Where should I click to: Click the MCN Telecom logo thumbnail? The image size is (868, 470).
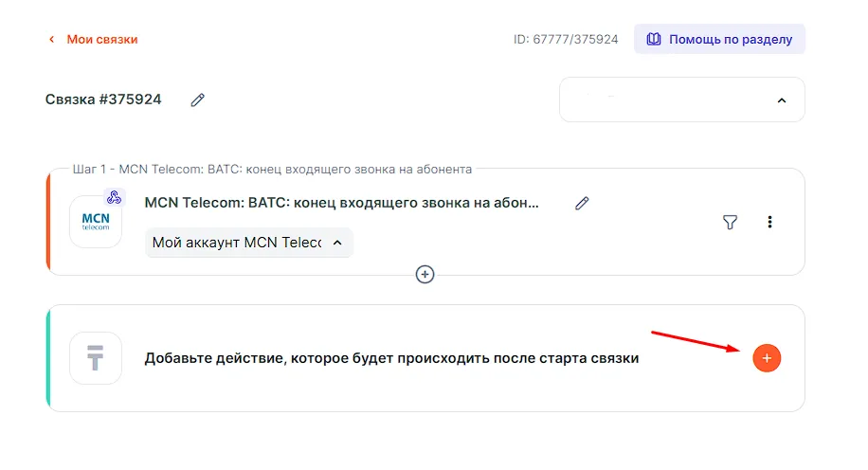click(x=96, y=224)
